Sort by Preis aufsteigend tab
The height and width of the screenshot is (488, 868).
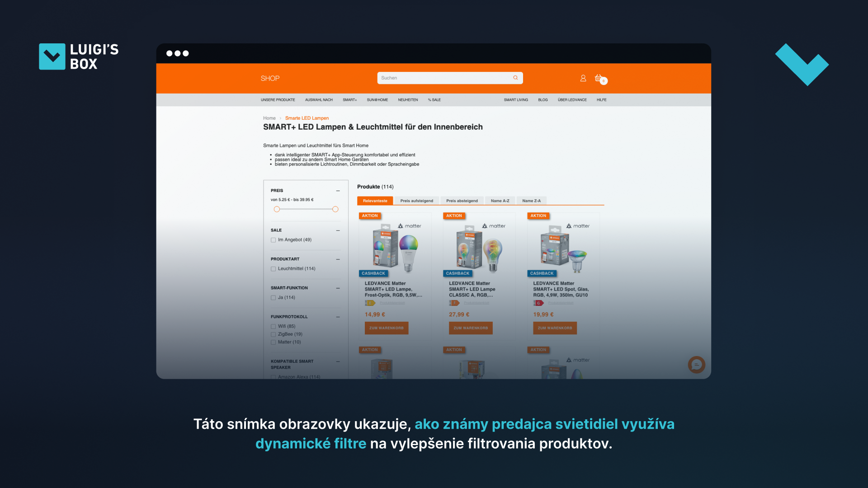[x=416, y=201]
